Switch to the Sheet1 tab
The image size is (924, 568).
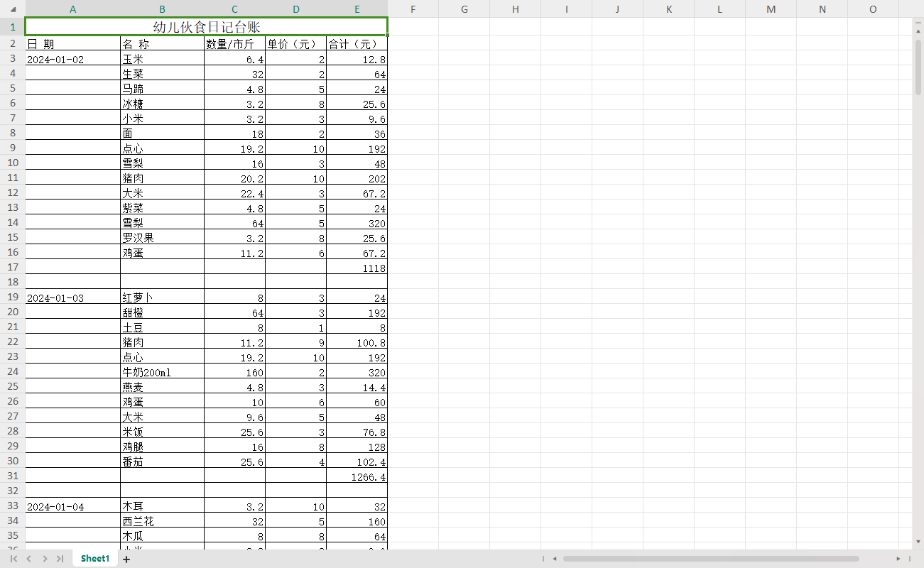click(95, 559)
